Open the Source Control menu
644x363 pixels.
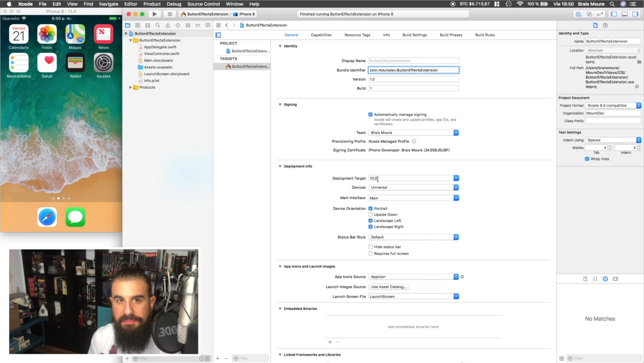coord(203,4)
